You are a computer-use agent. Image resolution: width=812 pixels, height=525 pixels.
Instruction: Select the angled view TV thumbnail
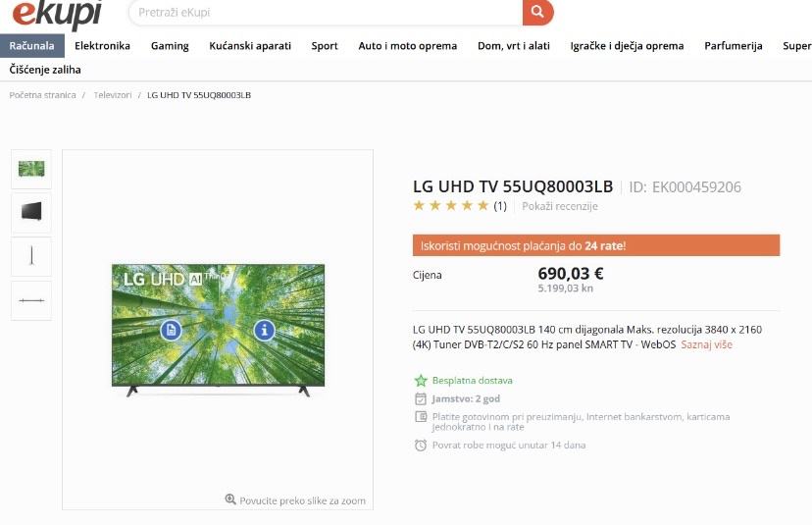click(31, 212)
